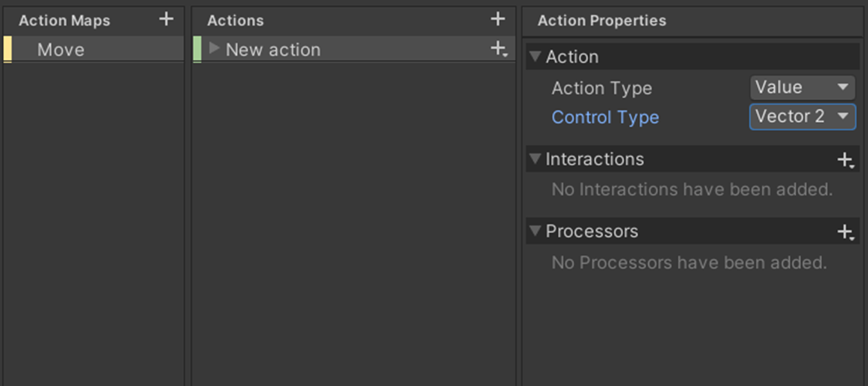Collapse the Action section
The height and width of the screenshot is (386, 868).
click(x=535, y=57)
